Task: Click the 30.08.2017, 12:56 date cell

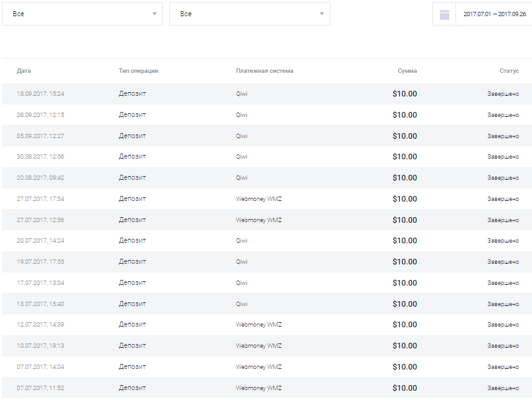Action: tap(40, 157)
